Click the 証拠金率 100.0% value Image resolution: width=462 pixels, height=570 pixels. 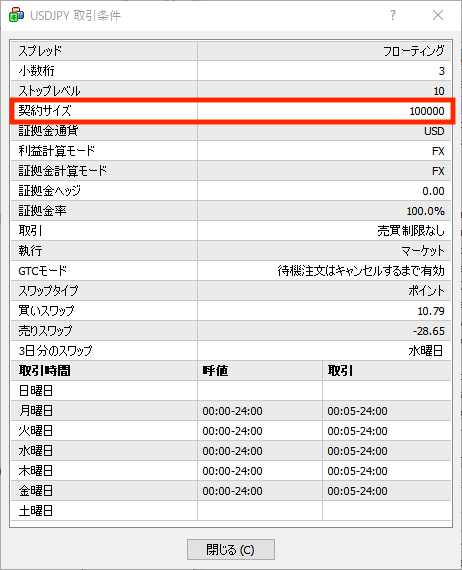[x=425, y=211]
